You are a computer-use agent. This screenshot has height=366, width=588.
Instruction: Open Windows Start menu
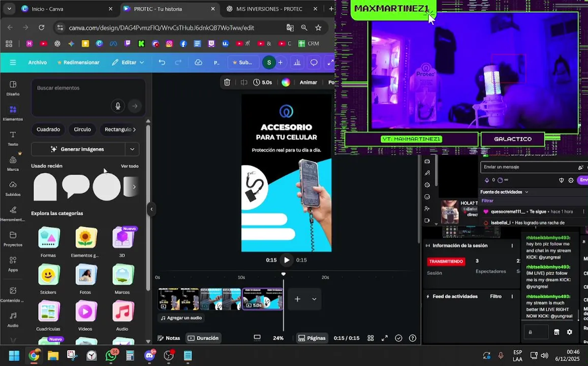pos(14,355)
